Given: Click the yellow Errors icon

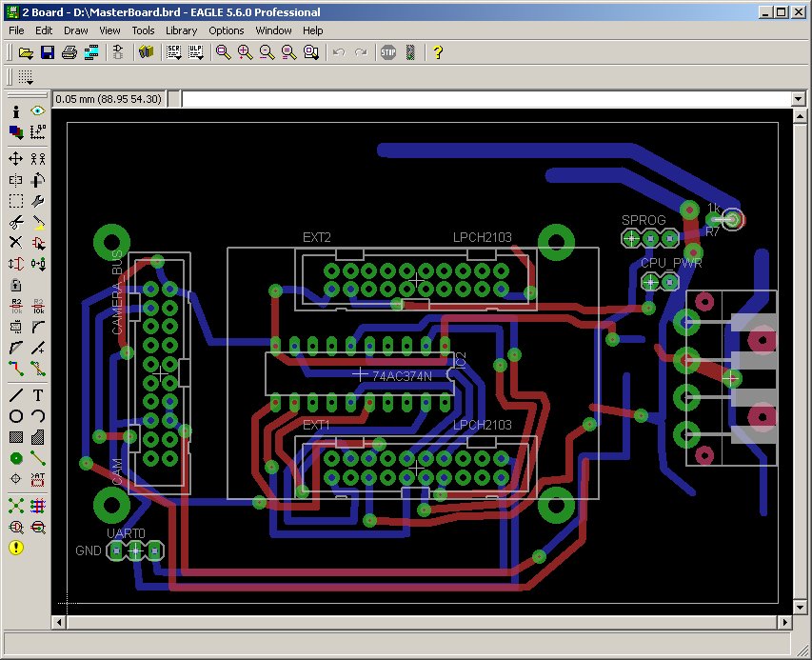Looking at the screenshot, I should point(16,549).
